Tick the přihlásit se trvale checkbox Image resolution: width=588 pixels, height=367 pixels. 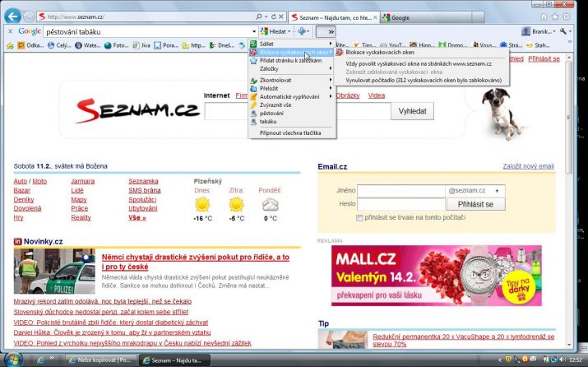(359, 218)
